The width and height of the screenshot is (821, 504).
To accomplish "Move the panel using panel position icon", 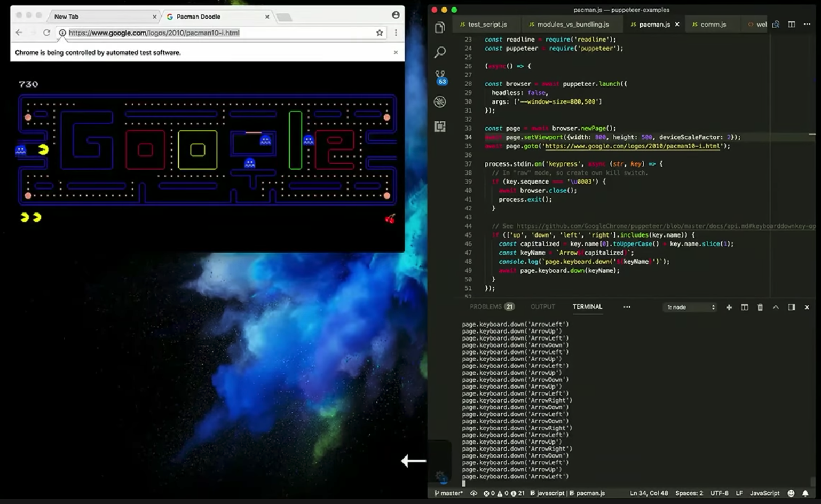I will [x=792, y=307].
